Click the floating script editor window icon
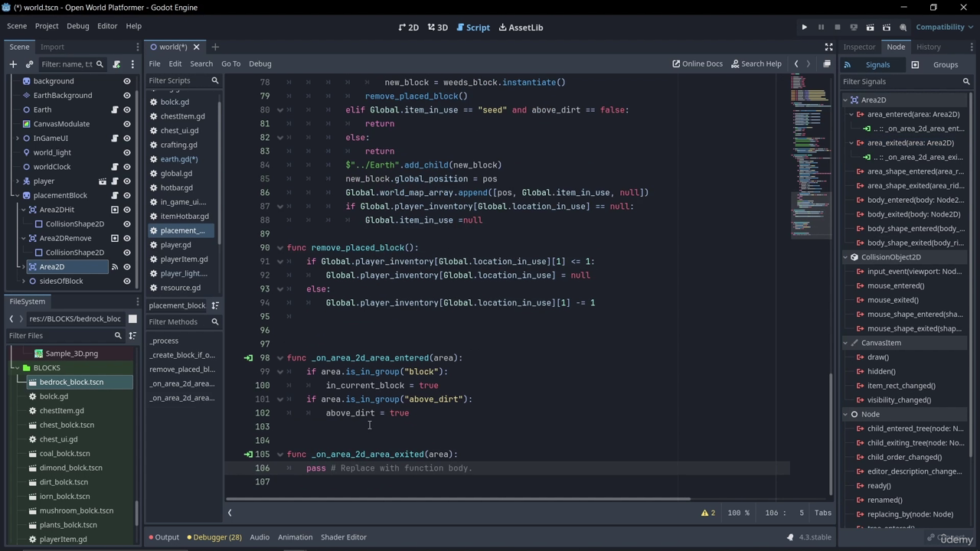The image size is (980, 551). click(x=827, y=64)
